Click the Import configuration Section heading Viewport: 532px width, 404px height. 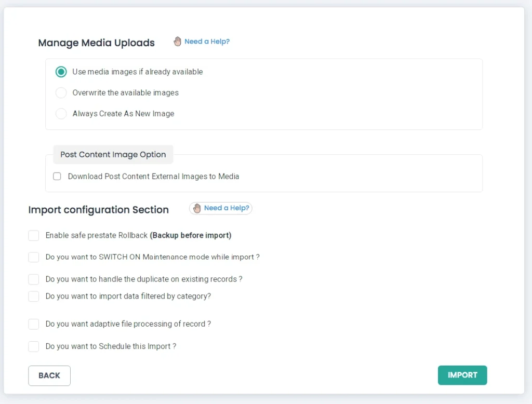98,210
